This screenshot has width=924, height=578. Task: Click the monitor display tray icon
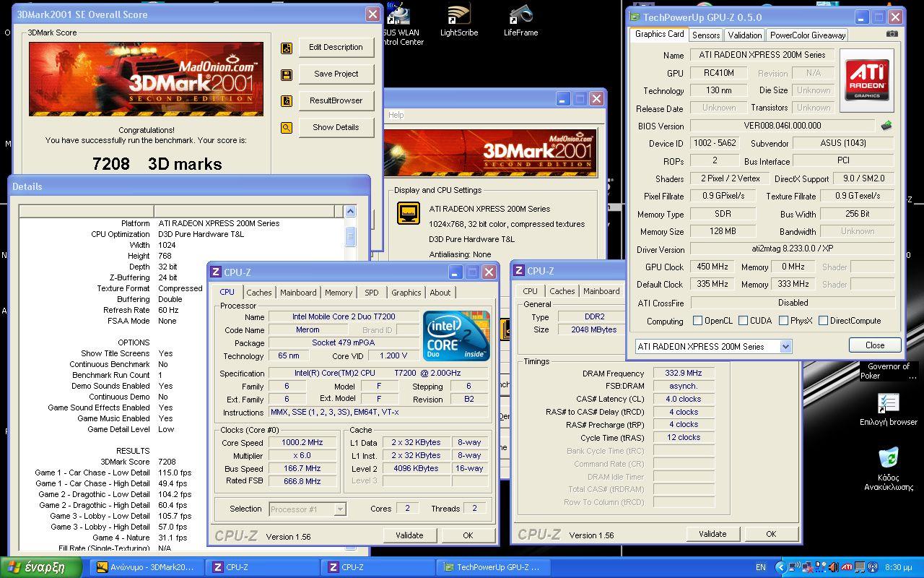[x=860, y=567]
